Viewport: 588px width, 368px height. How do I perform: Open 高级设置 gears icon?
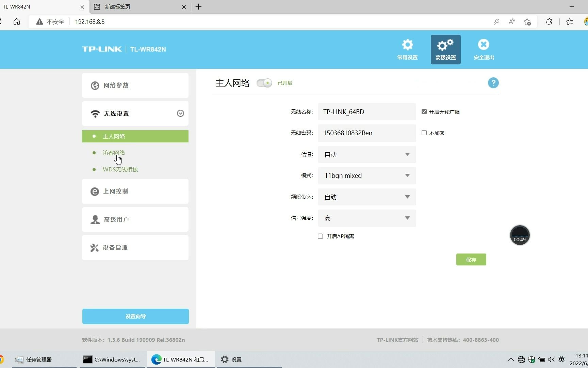pyautogui.click(x=445, y=49)
